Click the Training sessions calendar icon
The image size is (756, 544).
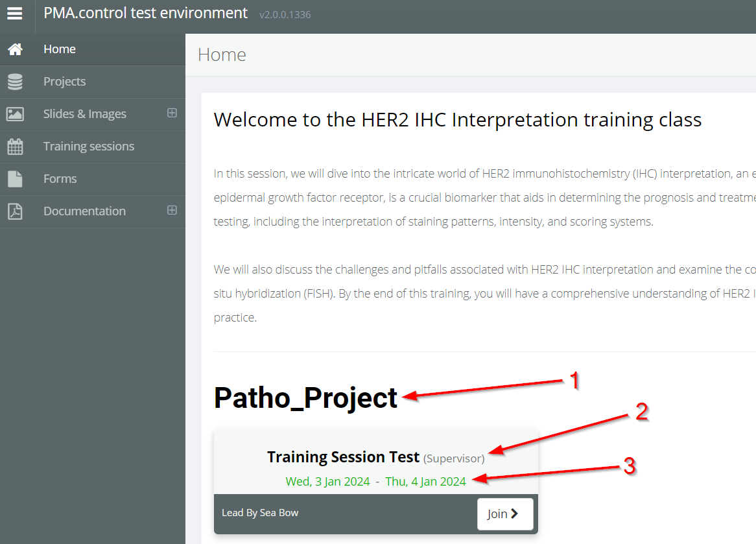tap(15, 147)
